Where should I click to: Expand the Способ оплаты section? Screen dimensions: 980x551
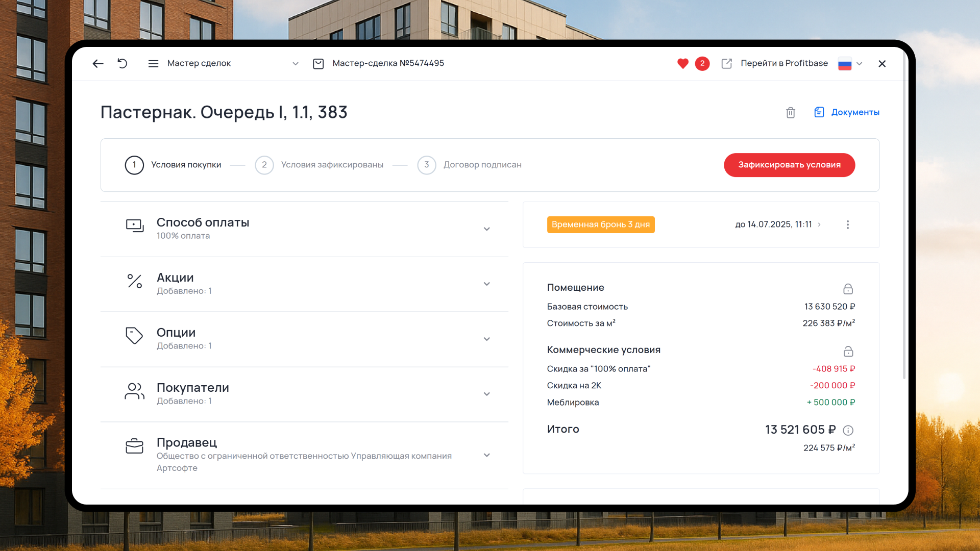click(487, 229)
